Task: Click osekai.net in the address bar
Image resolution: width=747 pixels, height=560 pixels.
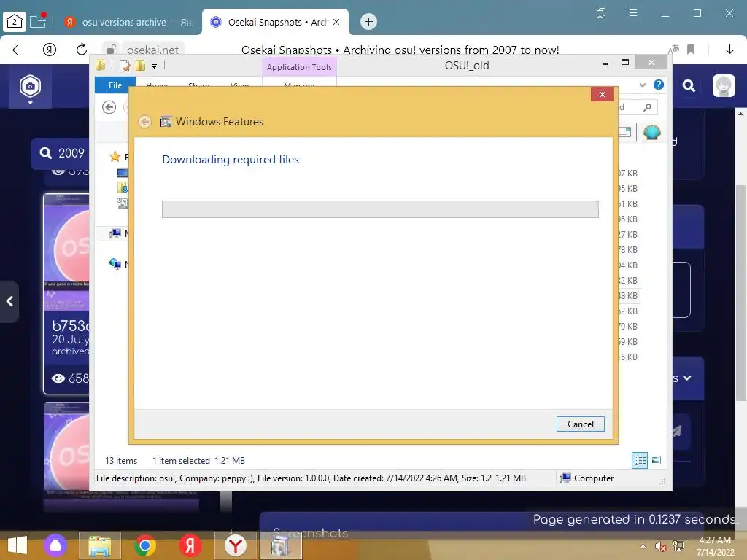Action: coord(152,50)
